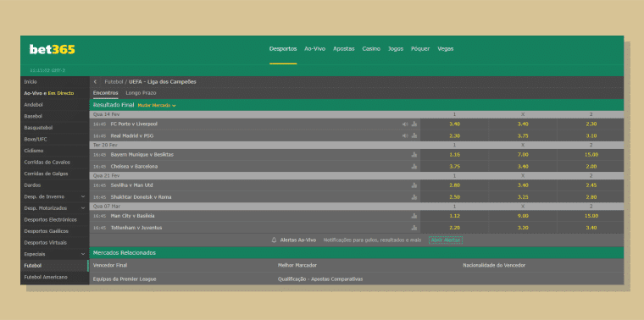Select the Encontros tab
Screen dimensions: 644x320
106,93
